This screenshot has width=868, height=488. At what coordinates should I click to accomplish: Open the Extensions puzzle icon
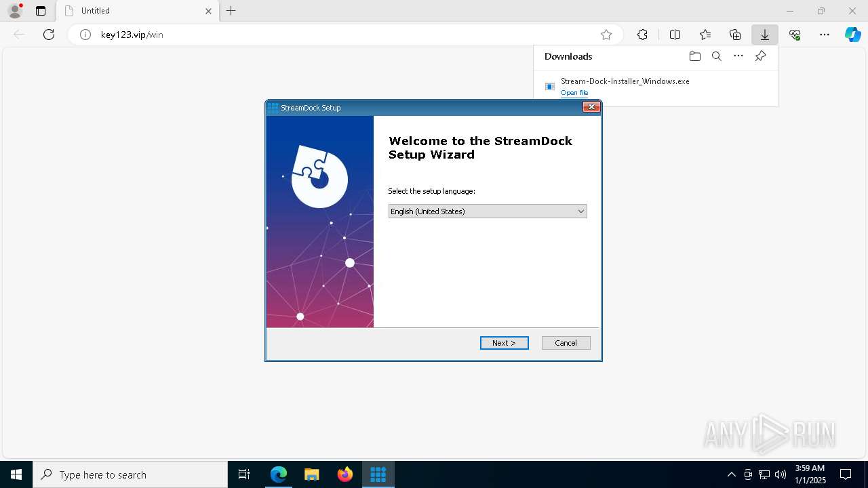coord(642,35)
